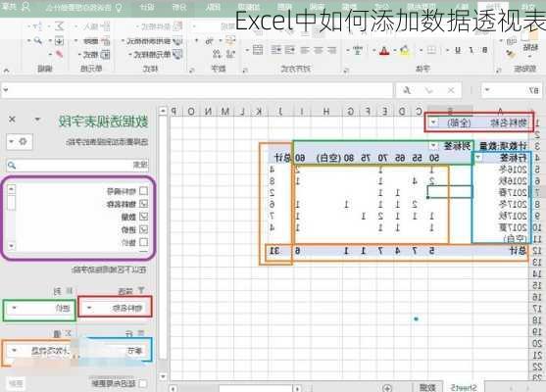Image resolution: width=546 pixels, height=392 pixels.
Task: Select the Sheet2 worksheet tab
Action: click(x=463, y=387)
